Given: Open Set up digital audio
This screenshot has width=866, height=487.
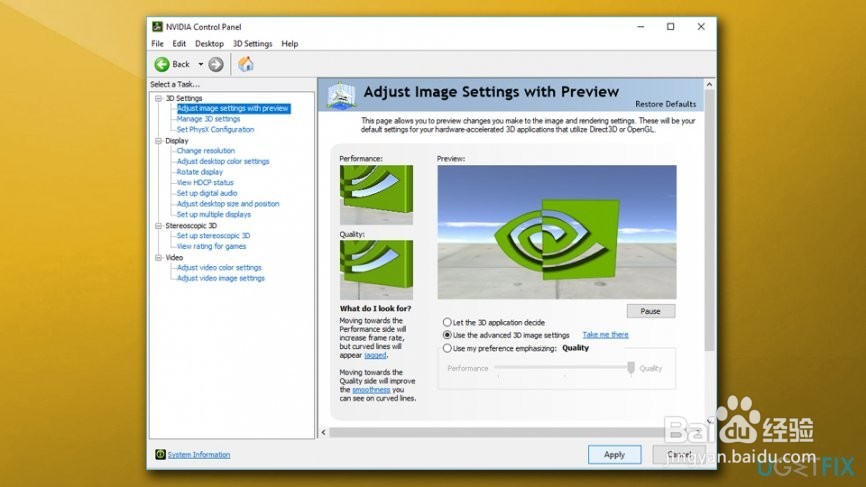Looking at the screenshot, I should (x=207, y=193).
